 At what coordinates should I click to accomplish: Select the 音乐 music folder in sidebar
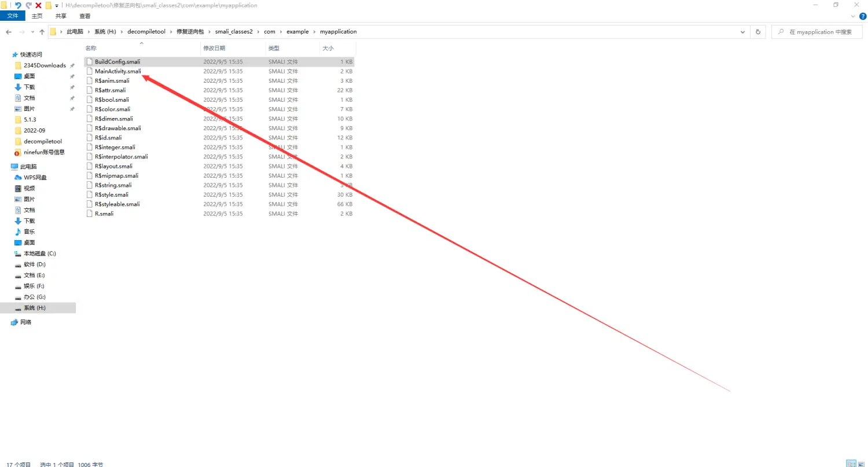click(29, 231)
